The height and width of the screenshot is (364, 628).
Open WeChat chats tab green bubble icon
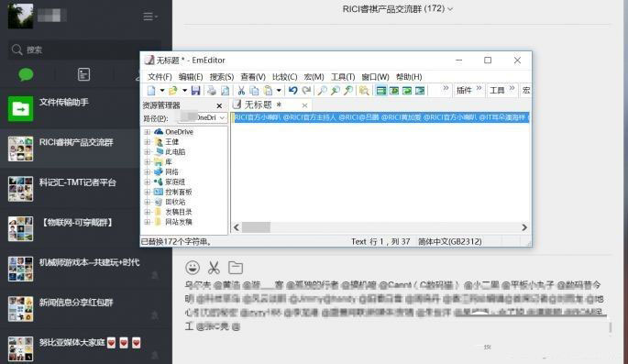(x=26, y=74)
